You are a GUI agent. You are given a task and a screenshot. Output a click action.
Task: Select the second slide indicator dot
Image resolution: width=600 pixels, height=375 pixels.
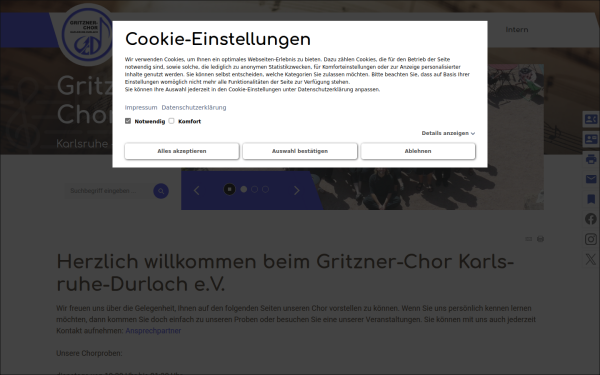coord(254,189)
